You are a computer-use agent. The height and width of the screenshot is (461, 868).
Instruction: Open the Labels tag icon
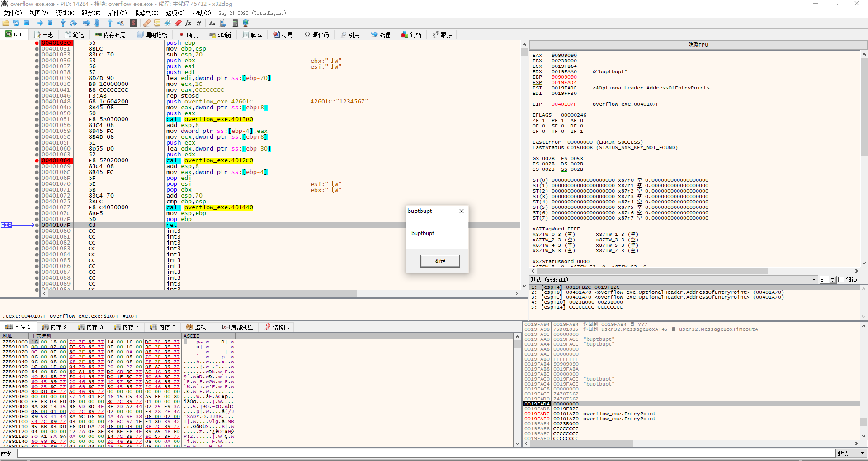pos(168,23)
